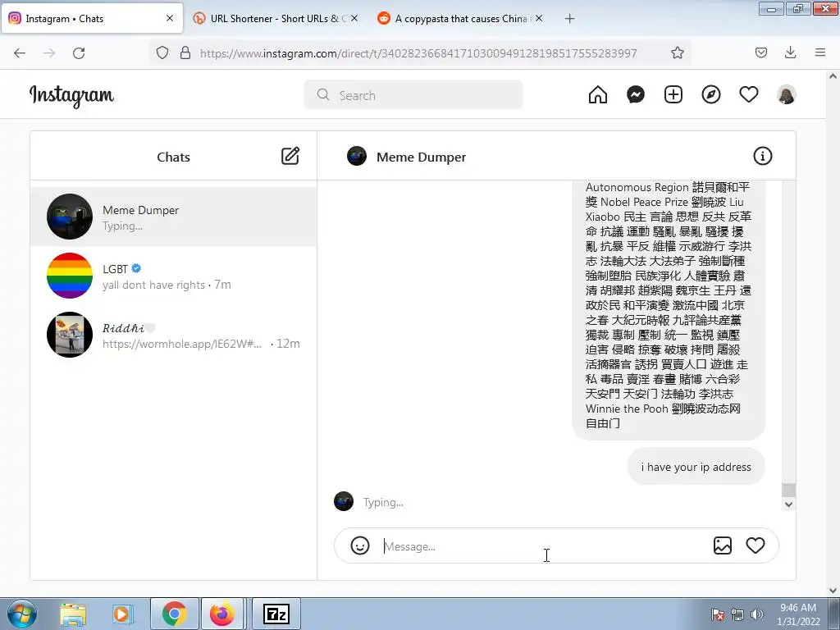
Task: Click the taskbar clock 9:46 AM
Action: (798, 608)
